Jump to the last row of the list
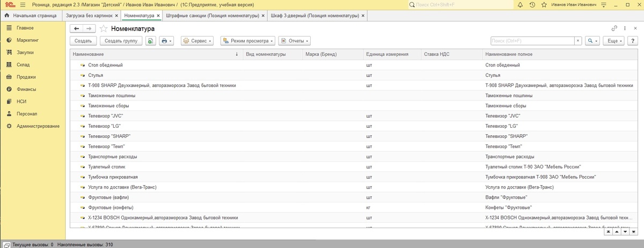This screenshot has width=644, height=248. pos(634,232)
